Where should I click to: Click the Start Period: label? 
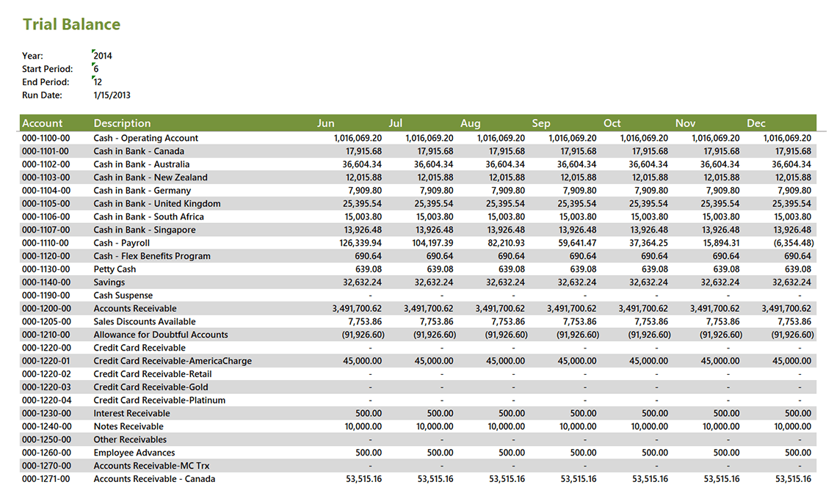pos(48,69)
